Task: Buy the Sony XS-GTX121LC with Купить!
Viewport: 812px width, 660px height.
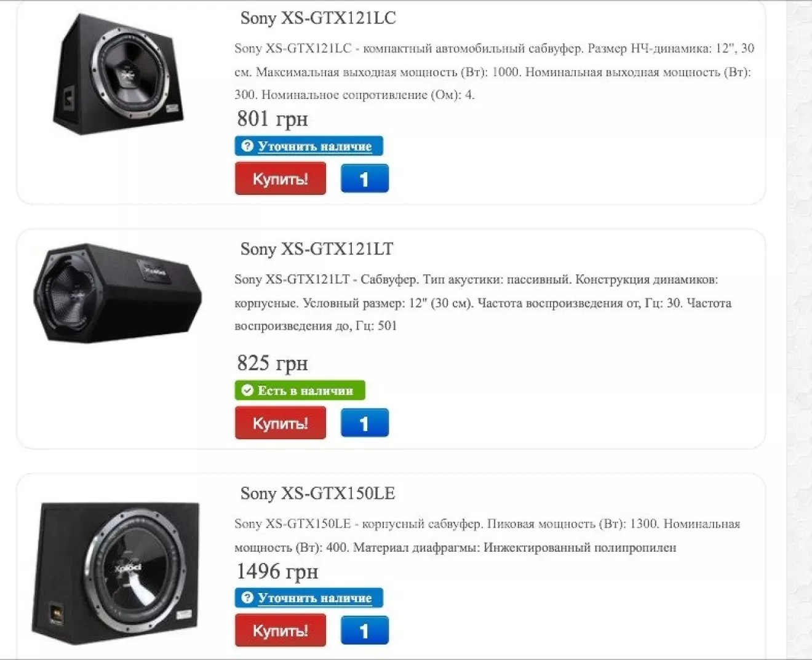Action: [281, 178]
